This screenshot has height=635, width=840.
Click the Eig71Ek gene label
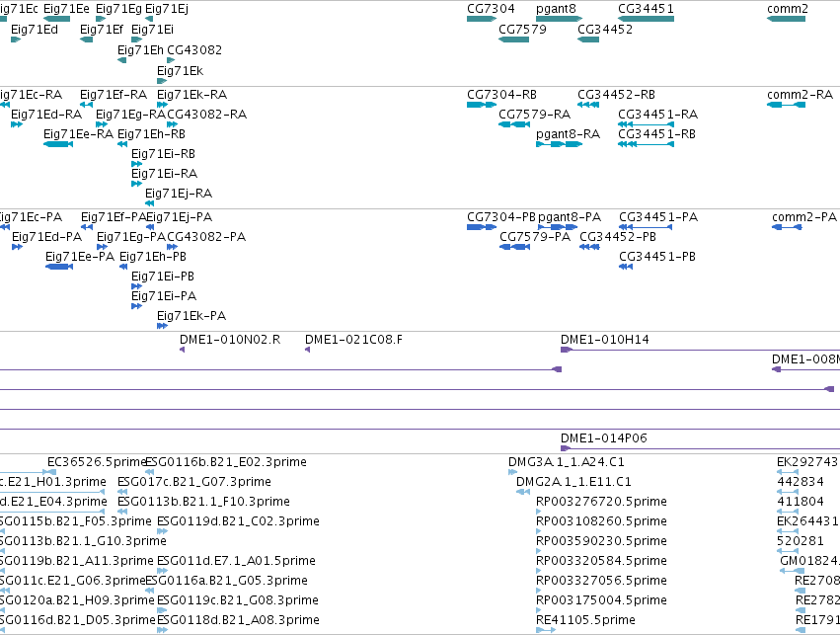(180, 71)
